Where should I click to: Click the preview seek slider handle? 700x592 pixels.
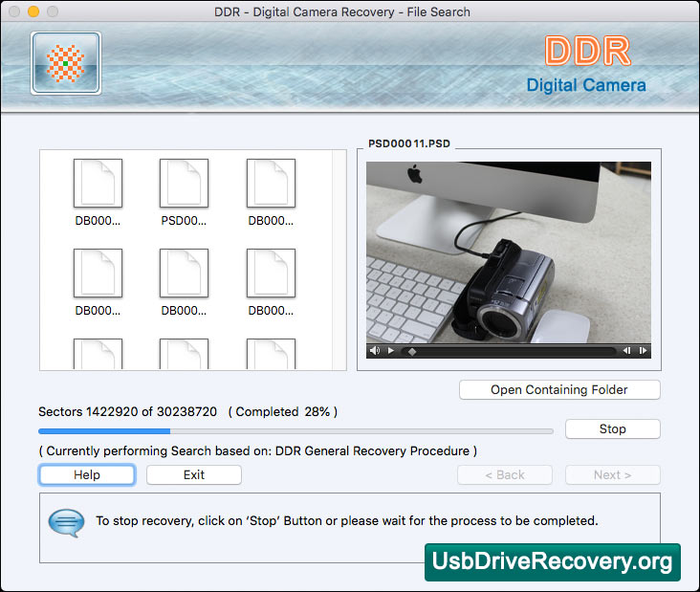point(412,352)
